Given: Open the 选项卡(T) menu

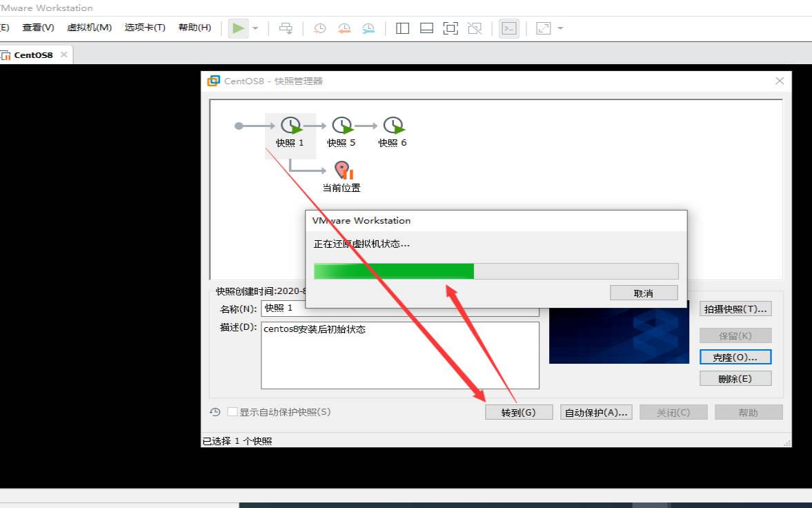Looking at the screenshot, I should tap(145, 28).
